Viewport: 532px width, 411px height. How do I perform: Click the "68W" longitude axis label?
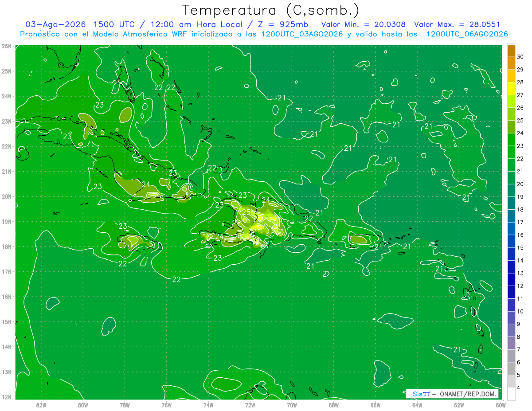click(334, 404)
